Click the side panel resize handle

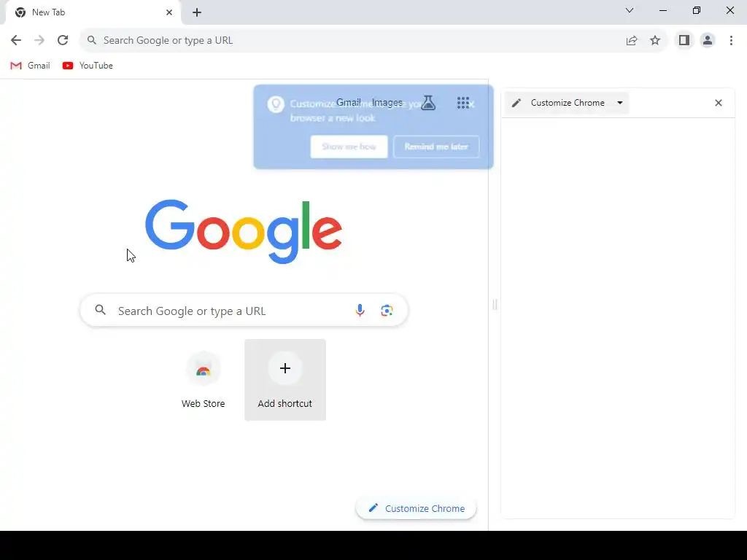click(x=495, y=305)
